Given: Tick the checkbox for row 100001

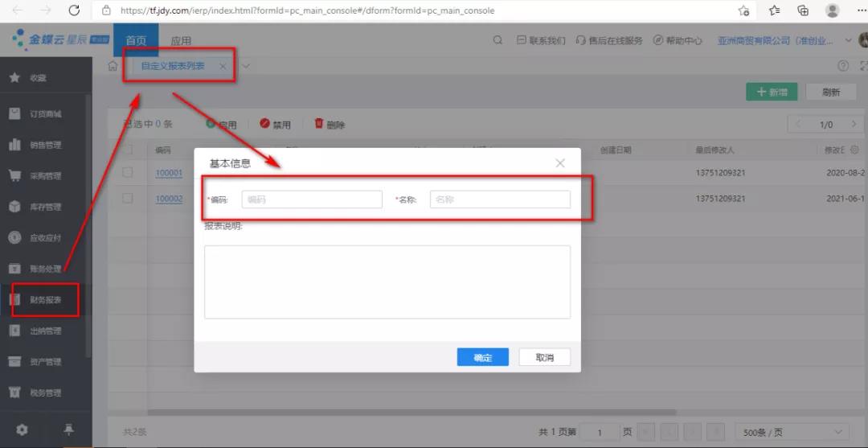Looking at the screenshot, I should click(128, 173).
